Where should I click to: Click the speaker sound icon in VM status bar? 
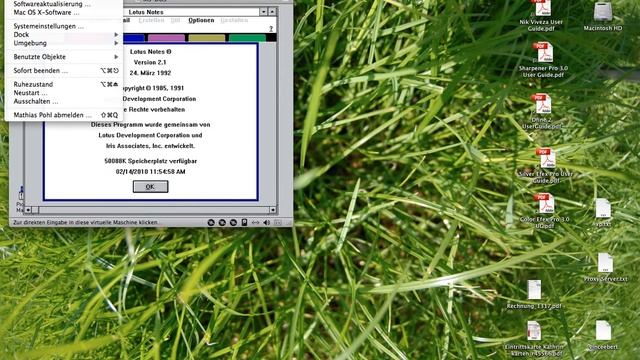(x=267, y=222)
